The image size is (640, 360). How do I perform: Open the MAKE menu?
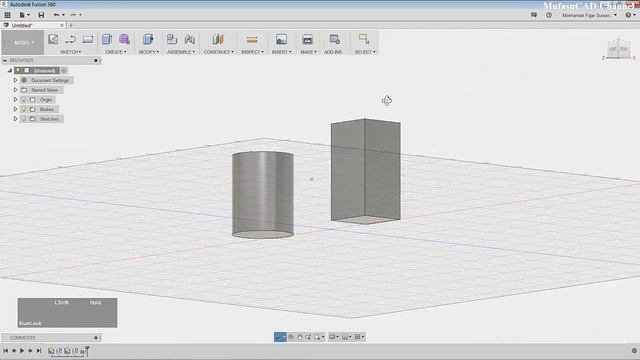click(308, 52)
